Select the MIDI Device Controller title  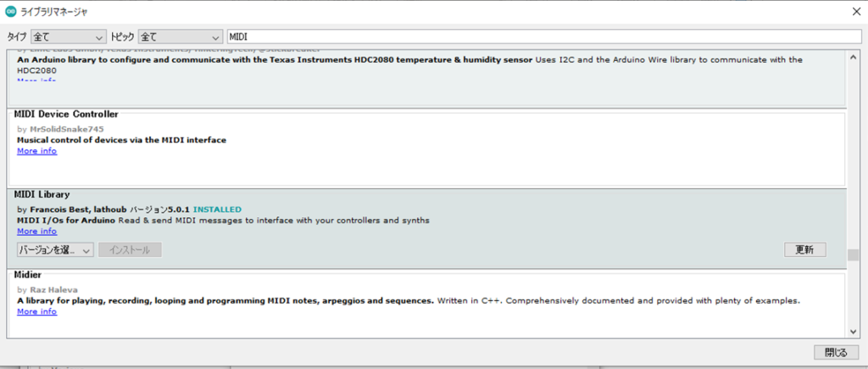click(66, 115)
